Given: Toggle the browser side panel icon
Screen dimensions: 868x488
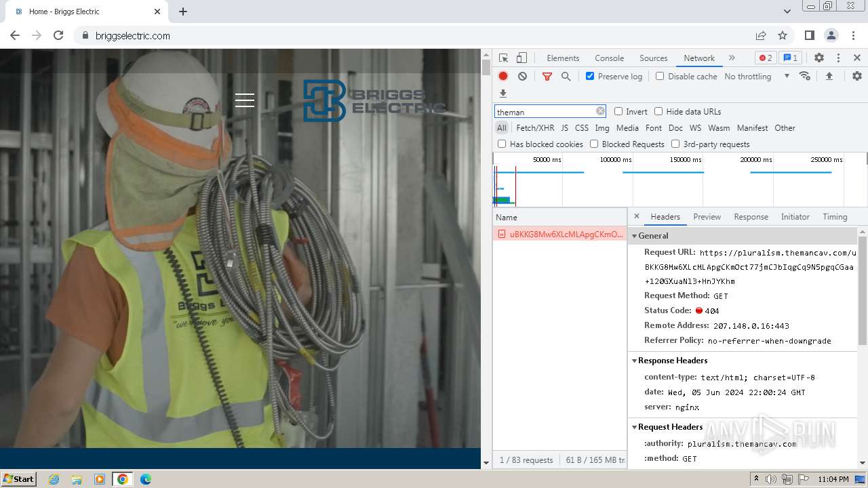Looking at the screenshot, I should pos(810,35).
